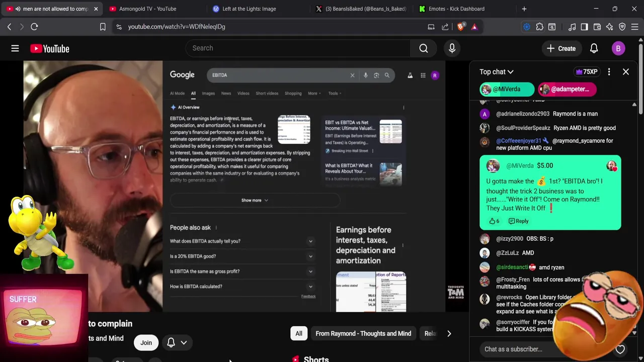Expand the Top chat dropdown
This screenshot has width=644, height=362.
pos(496,72)
